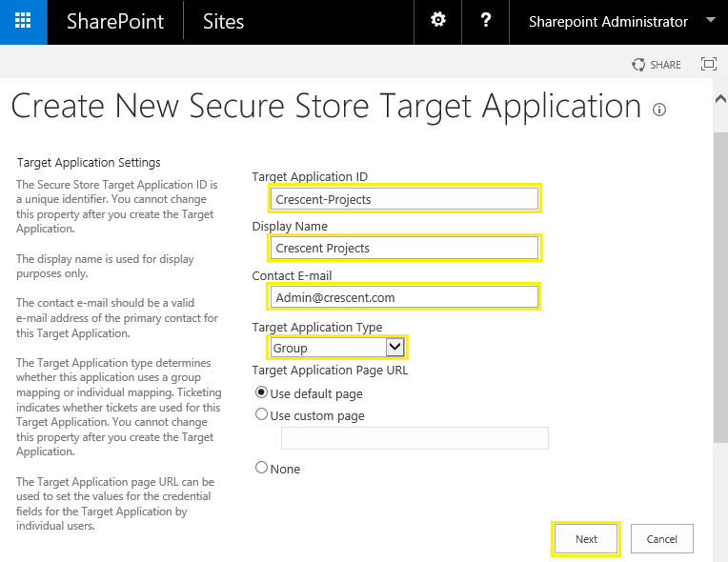Select the Use custom page option
The height and width of the screenshot is (562, 728).
click(x=261, y=414)
